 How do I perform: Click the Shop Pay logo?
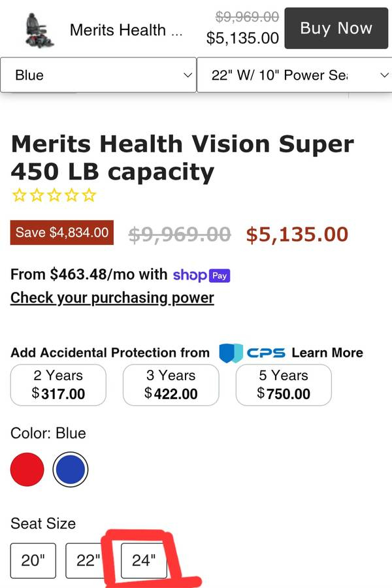point(201,275)
